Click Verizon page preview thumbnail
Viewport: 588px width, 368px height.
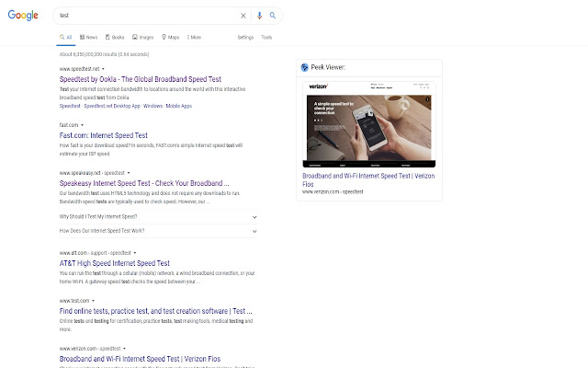(369, 124)
